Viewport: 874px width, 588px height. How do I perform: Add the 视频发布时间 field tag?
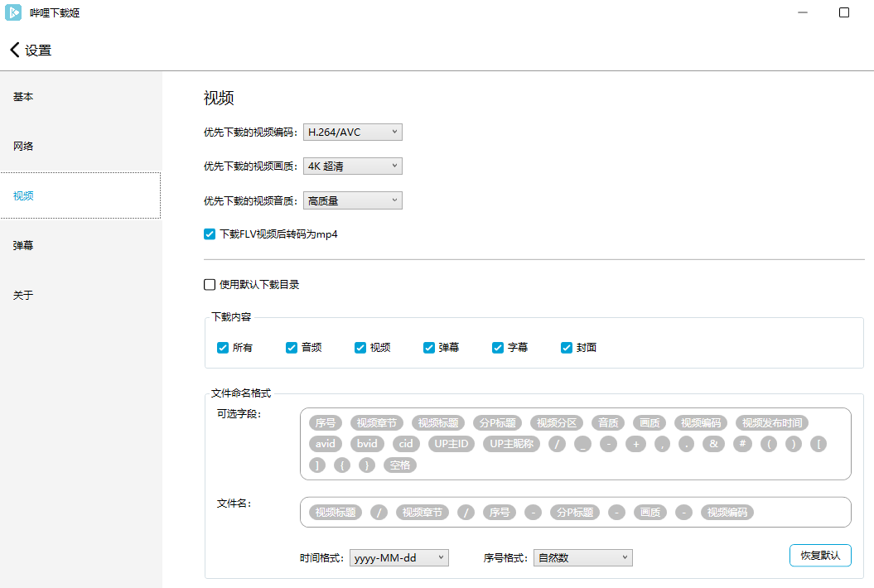coord(770,422)
